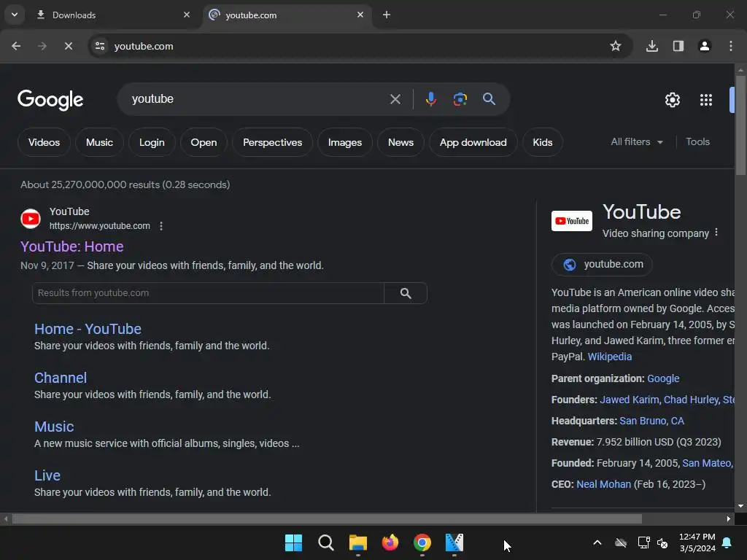The image size is (747, 560).
Task: Open the YouTube: Home result
Action: pos(72,246)
